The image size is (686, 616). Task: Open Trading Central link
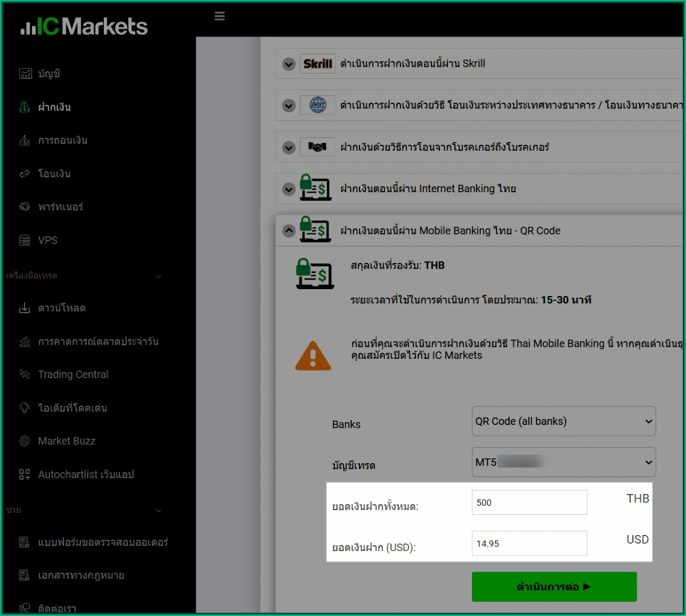click(x=73, y=374)
